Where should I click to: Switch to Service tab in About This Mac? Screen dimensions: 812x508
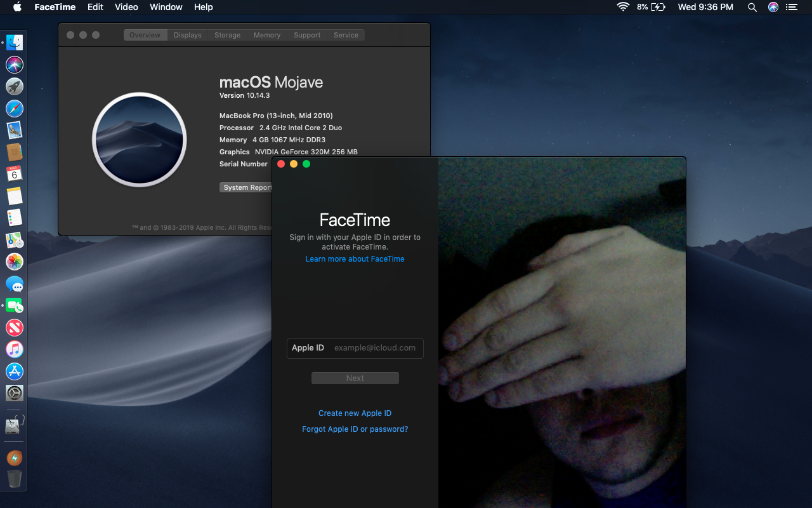[x=346, y=35]
